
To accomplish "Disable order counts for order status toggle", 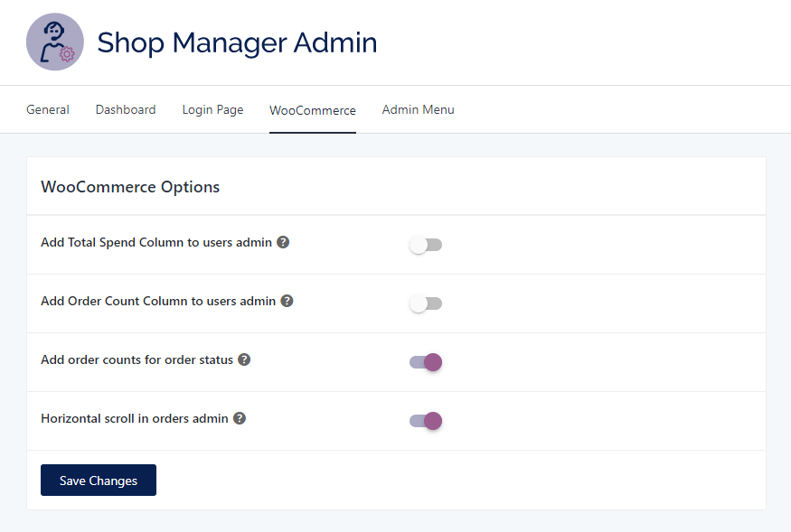I will [x=425, y=362].
